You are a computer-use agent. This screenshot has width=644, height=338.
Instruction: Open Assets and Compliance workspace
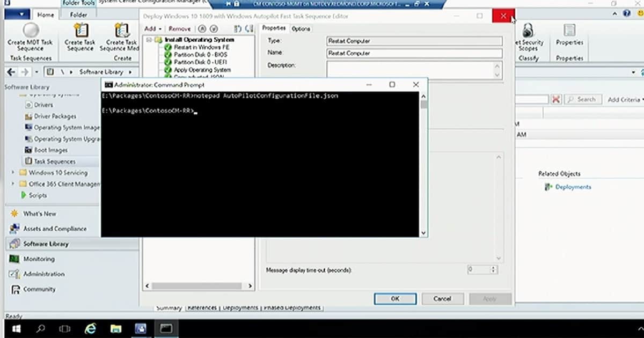click(48, 229)
